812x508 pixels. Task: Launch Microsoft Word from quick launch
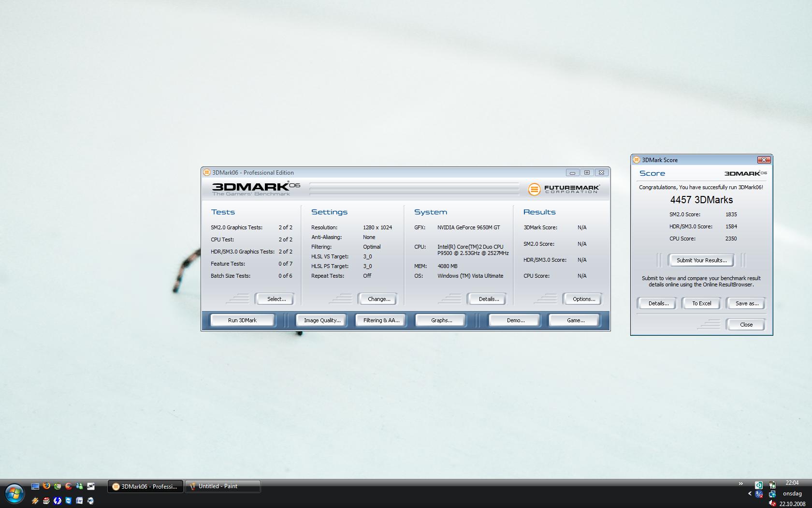[79, 501]
